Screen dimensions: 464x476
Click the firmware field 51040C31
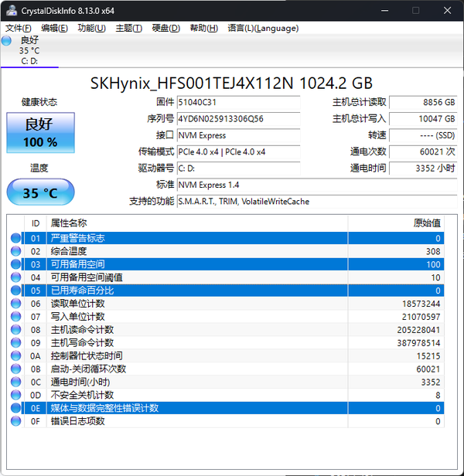click(238, 102)
